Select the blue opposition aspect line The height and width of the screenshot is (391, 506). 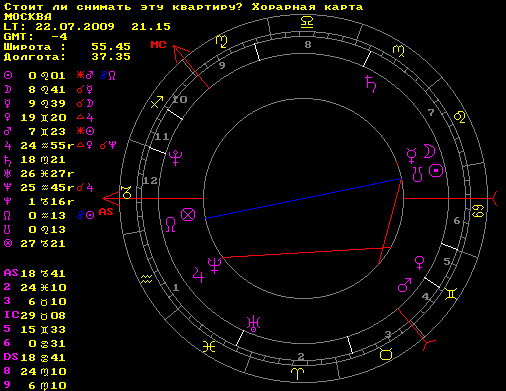pyautogui.click(x=303, y=199)
